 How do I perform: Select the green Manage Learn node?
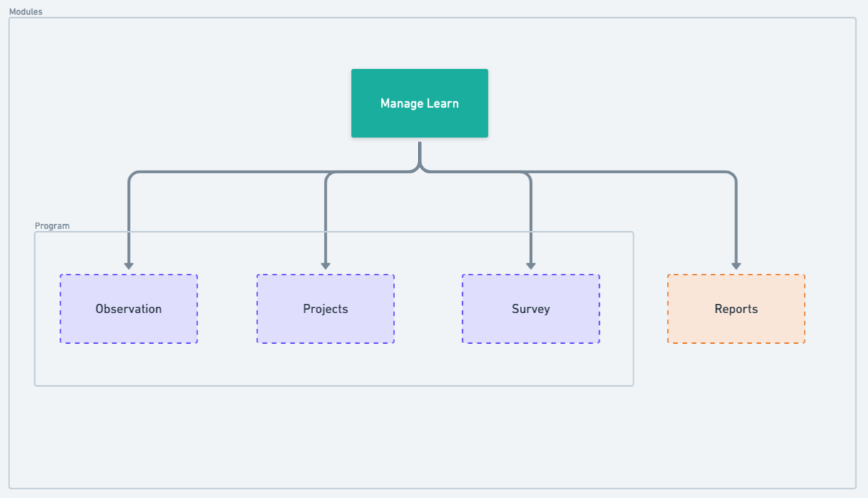click(x=419, y=103)
